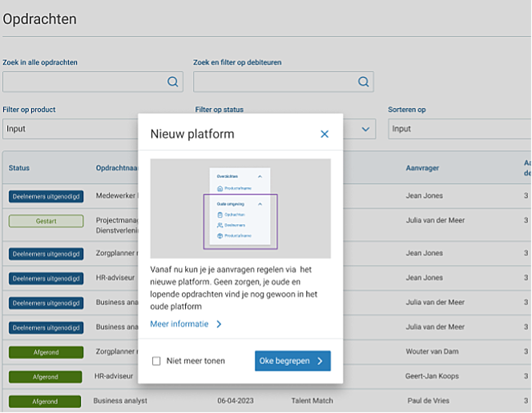Click the 'Status' column header

click(x=19, y=168)
